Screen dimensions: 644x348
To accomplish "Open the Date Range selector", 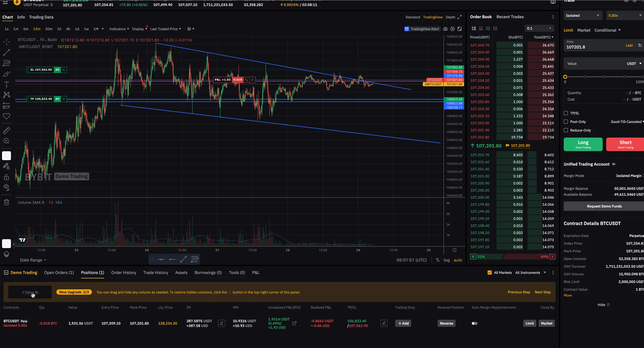I will coord(33,260).
